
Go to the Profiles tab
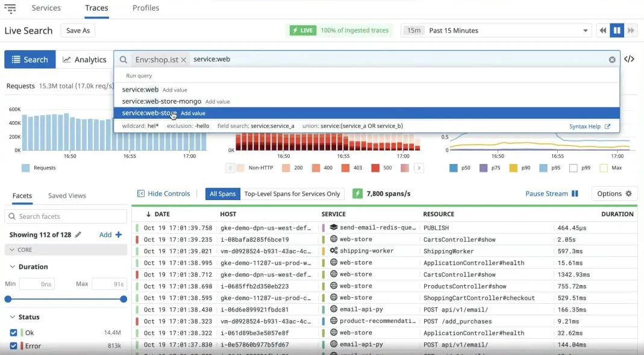pos(146,8)
